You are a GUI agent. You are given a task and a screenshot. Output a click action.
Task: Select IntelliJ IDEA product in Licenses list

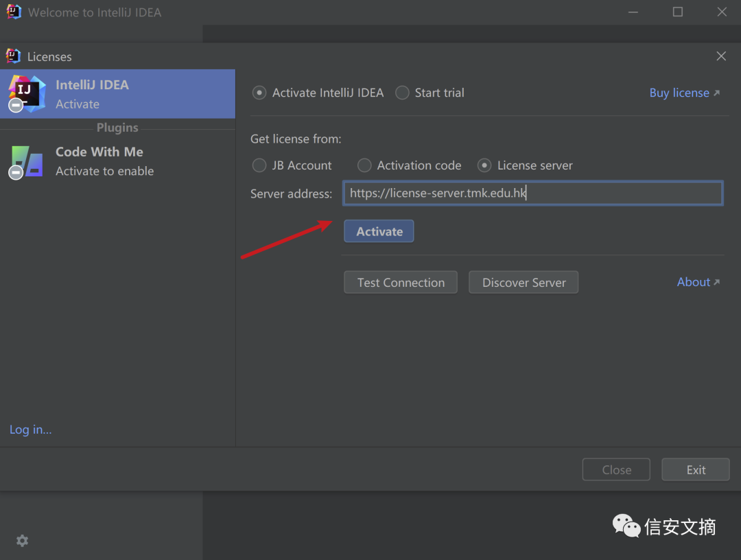tap(117, 93)
